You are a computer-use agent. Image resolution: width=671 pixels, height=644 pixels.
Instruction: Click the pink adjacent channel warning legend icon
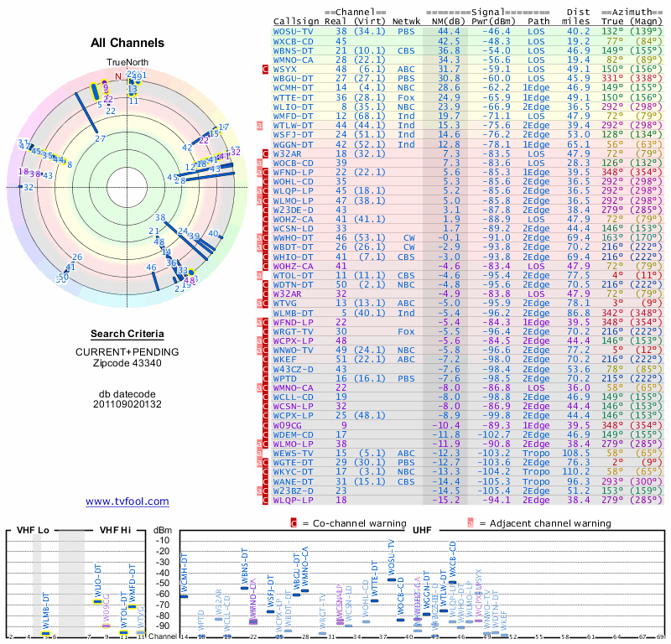471,523
